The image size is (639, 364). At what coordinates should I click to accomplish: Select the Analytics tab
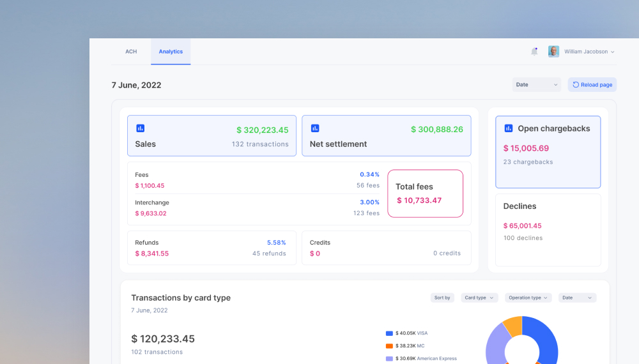pyautogui.click(x=171, y=51)
